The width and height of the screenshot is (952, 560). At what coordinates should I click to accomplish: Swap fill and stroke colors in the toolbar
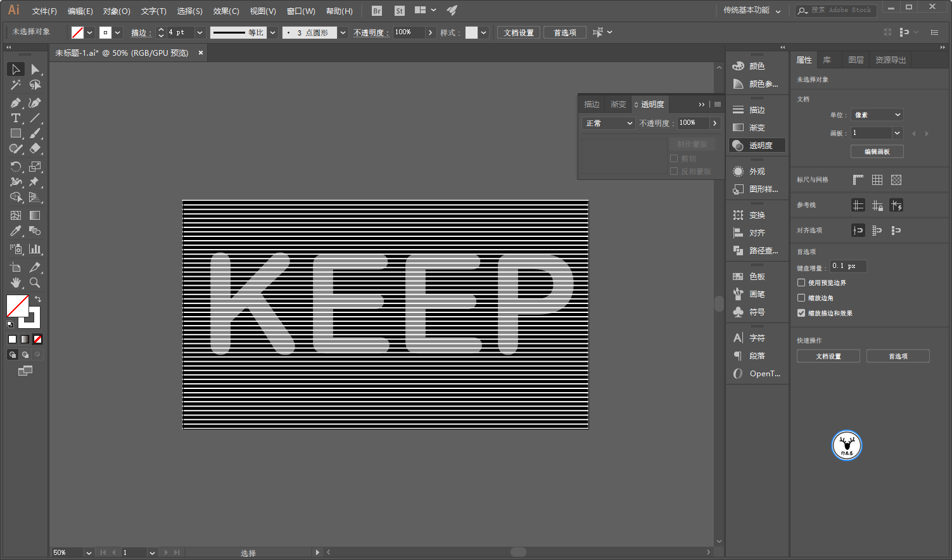[x=38, y=299]
